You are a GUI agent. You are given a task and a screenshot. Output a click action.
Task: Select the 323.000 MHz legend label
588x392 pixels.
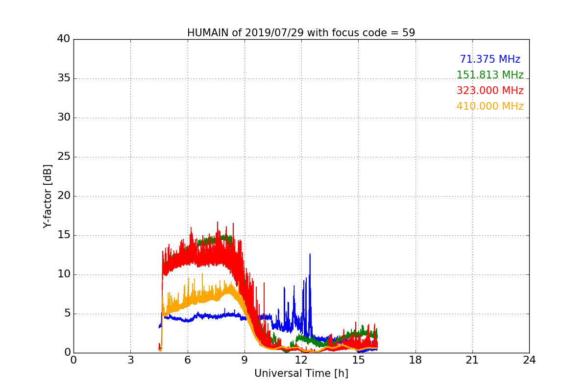tap(490, 91)
